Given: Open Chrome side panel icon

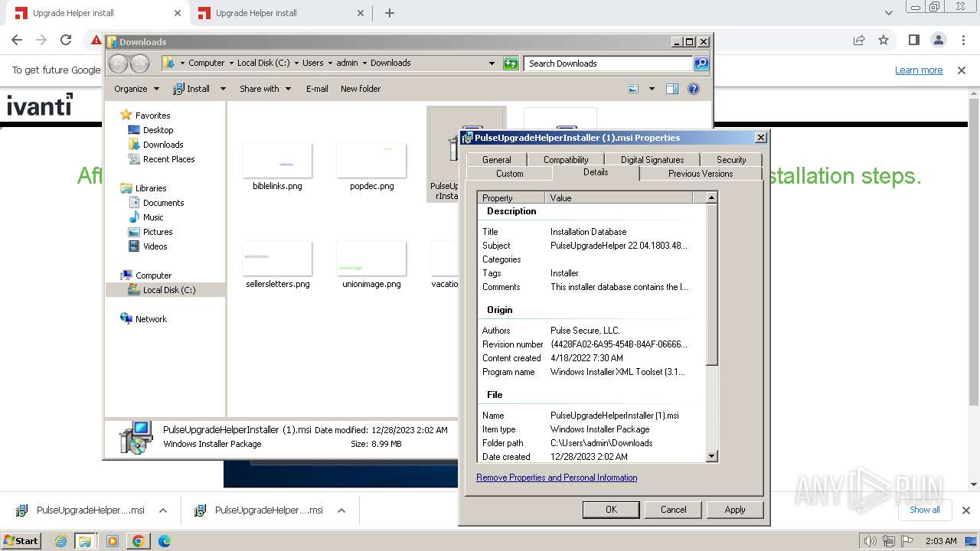Looking at the screenshot, I should [913, 40].
